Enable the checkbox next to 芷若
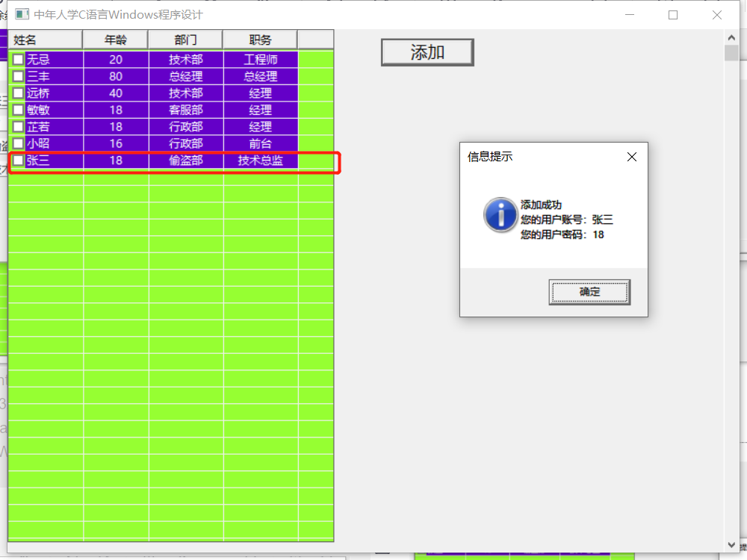The width and height of the screenshot is (747, 560). [x=18, y=127]
